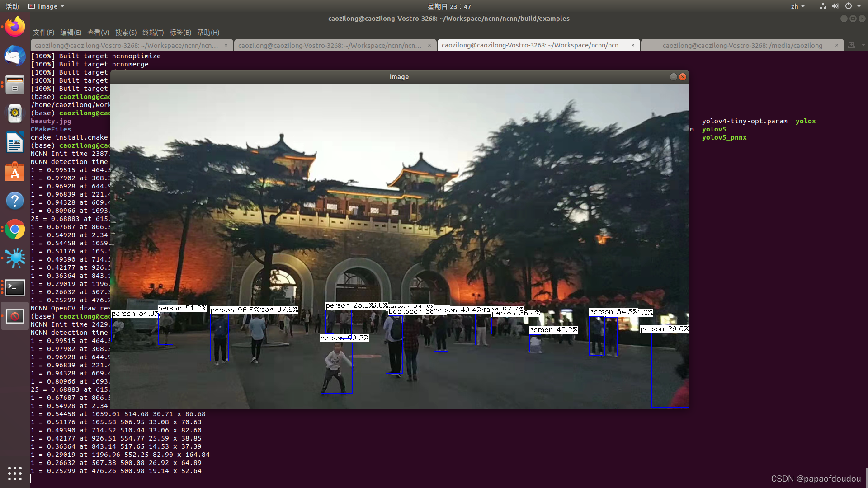Open the Help question mark icon

[15, 201]
